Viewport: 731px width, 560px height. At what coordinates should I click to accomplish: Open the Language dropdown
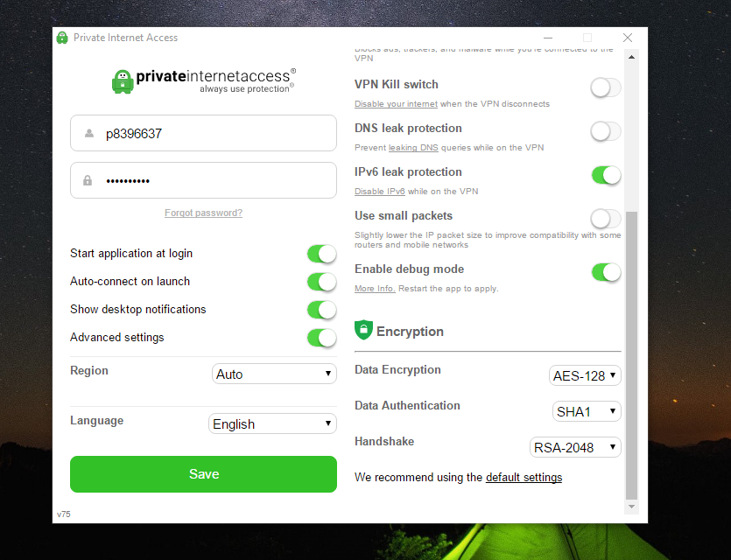click(x=272, y=424)
